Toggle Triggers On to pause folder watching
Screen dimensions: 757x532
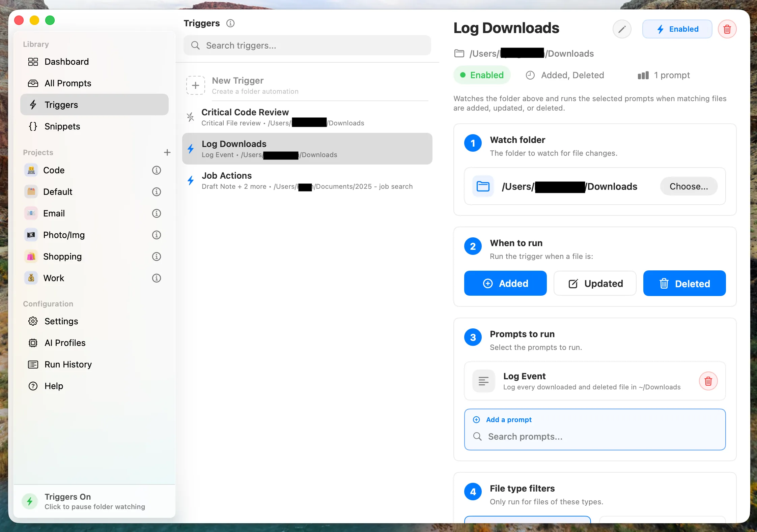[94, 501]
